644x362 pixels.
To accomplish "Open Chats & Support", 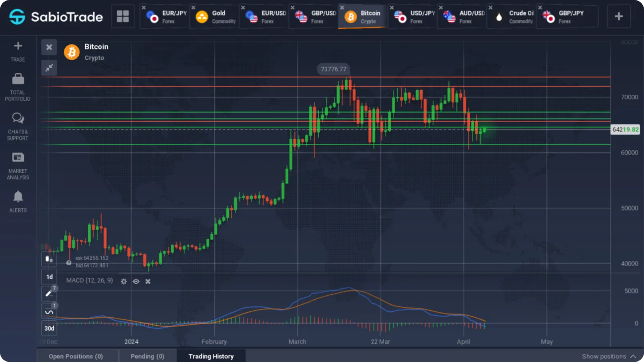I will (18, 127).
